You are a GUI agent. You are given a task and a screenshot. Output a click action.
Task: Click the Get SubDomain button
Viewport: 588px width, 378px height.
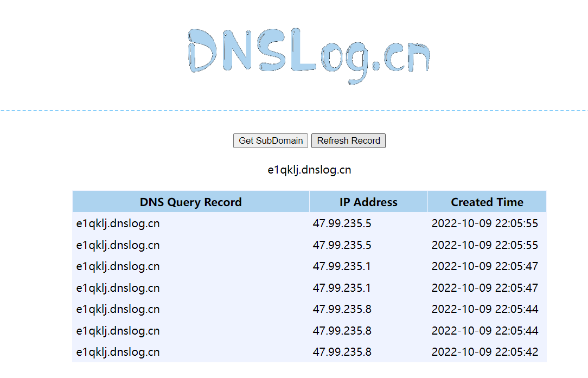270,140
